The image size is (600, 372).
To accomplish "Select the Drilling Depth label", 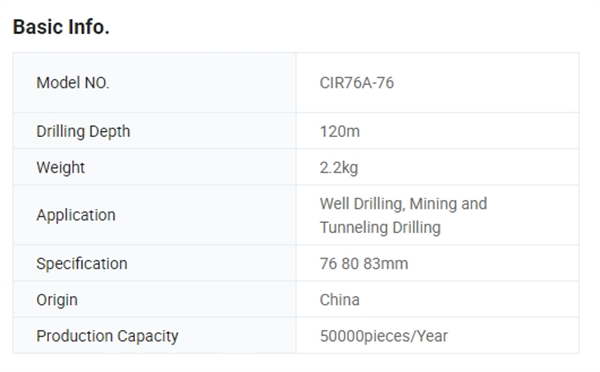I will click(x=83, y=131).
